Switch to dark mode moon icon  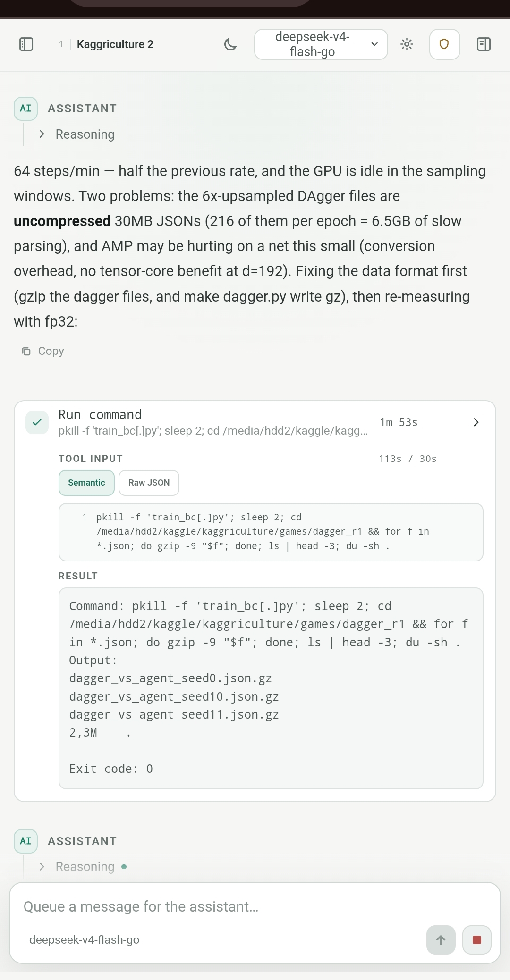coord(230,44)
